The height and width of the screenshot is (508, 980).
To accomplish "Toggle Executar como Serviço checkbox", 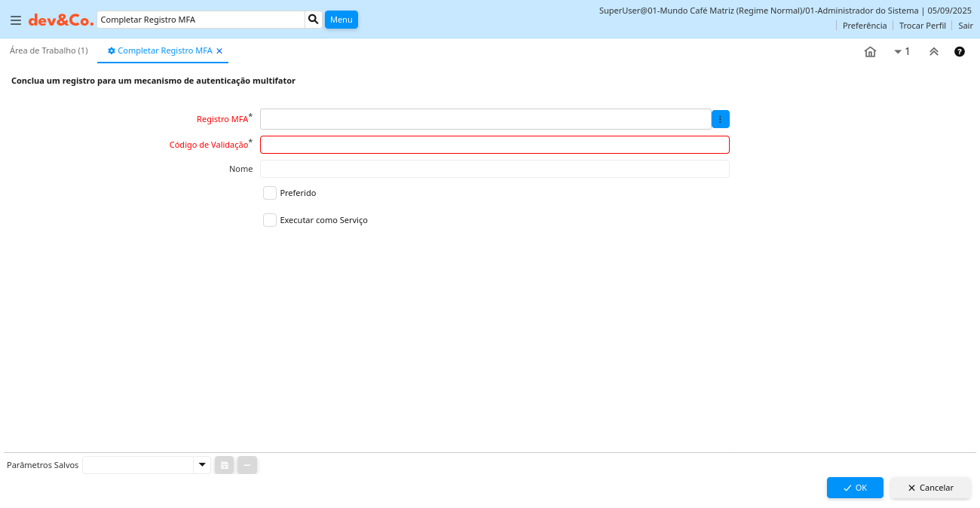I will tap(270, 220).
